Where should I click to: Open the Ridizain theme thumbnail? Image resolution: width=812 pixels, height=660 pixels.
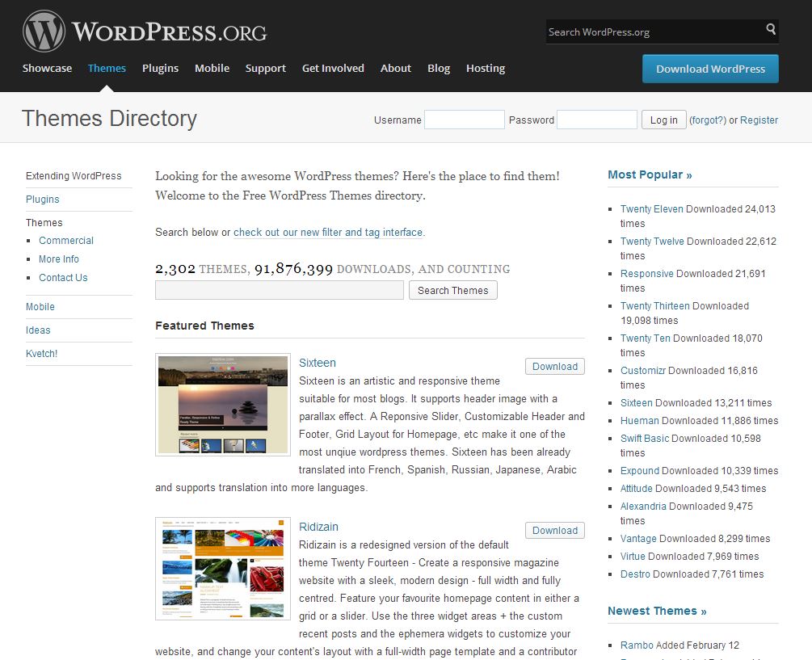pyautogui.click(x=223, y=569)
